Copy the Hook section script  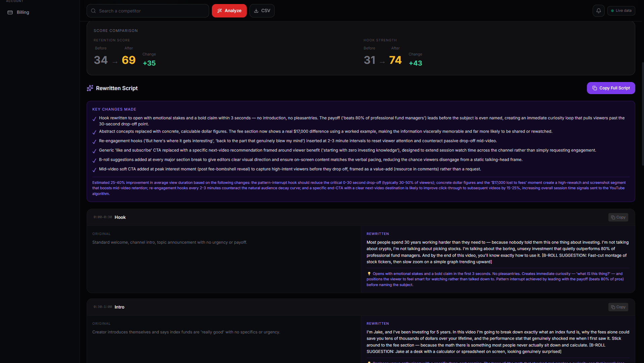pyautogui.click(x=618, y=217)
